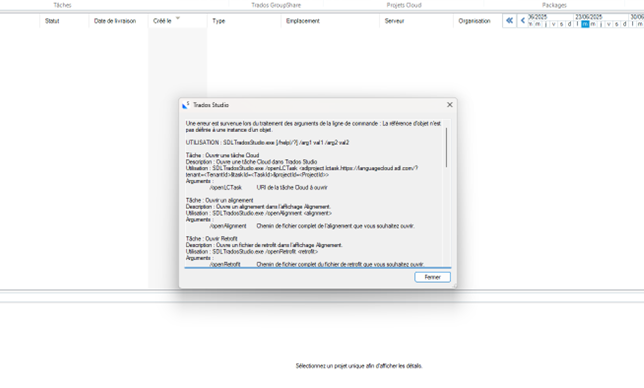The height and width of the screenshot is (388, 644).
Task: Click '/openLCTask' argument text
Action: pyautogui.click(x=225, y=188)
